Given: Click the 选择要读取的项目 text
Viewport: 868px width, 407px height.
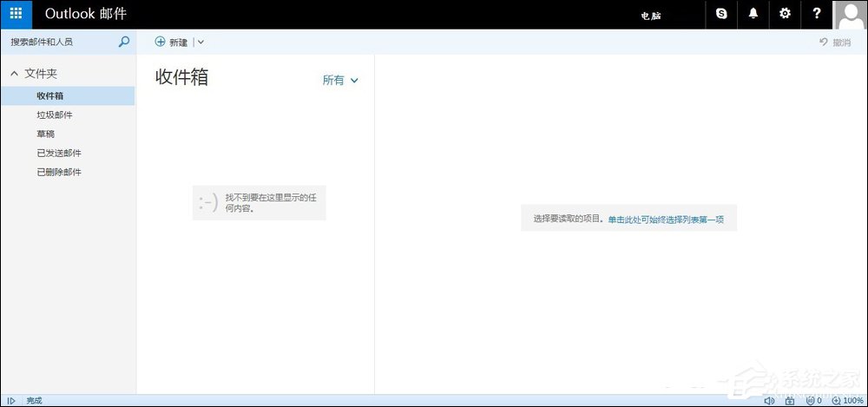Looking at the screenshot, I should [x=569, y=220].
